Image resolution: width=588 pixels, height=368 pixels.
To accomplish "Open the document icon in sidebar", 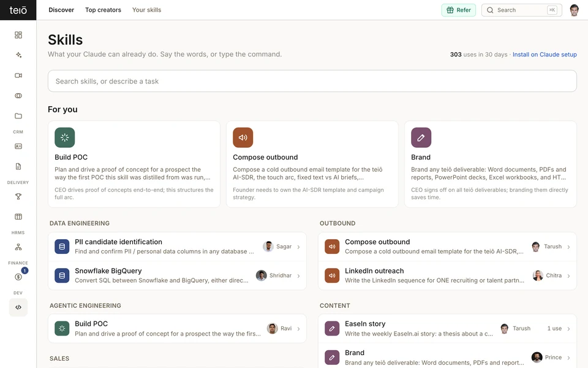I will 18,166.
